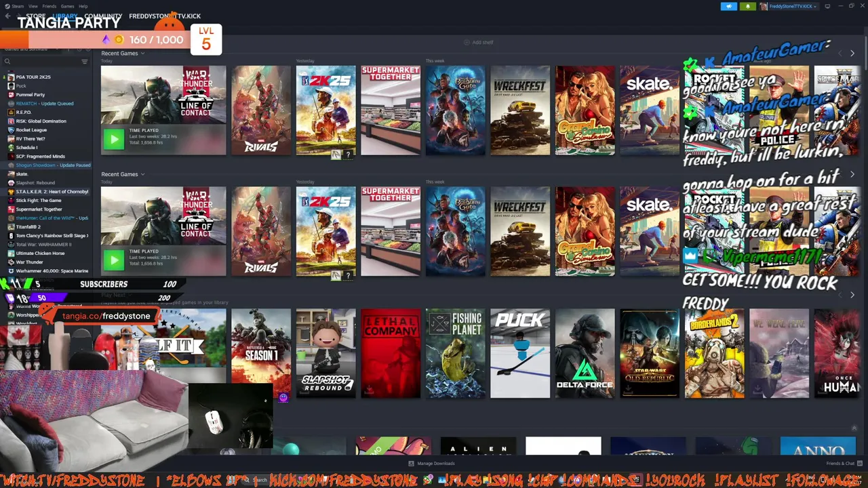This screenshot has width=868, height=488.
Task: Open the Star Wars Old Republic cover
Action: 650,353
